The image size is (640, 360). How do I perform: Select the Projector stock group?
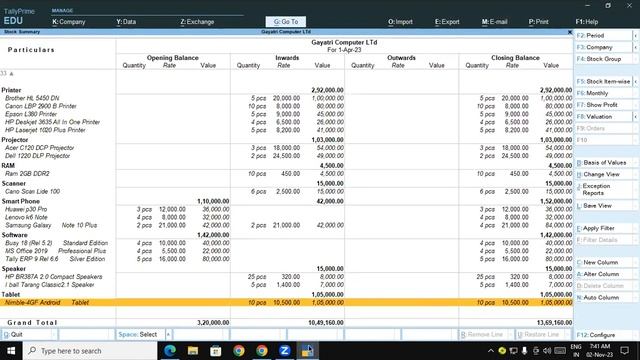15,140
